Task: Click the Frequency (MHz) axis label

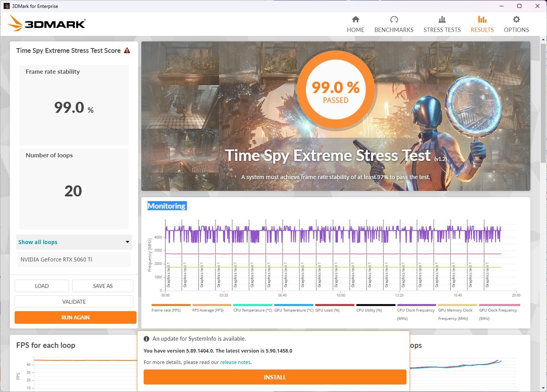Action: point(150,255)
